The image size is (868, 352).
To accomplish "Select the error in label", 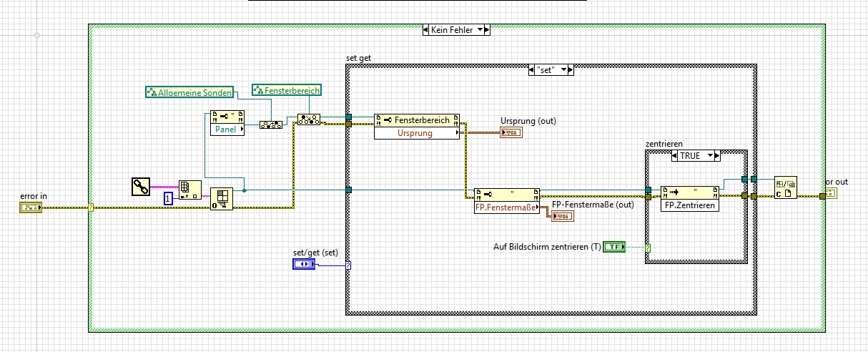I will coord(34,196).
